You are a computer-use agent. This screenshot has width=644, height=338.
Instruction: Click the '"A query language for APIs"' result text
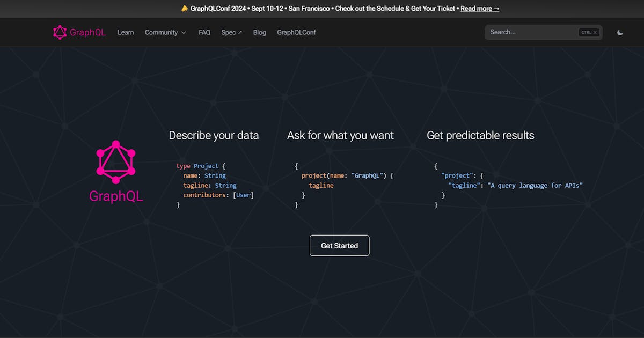[535, 185]
